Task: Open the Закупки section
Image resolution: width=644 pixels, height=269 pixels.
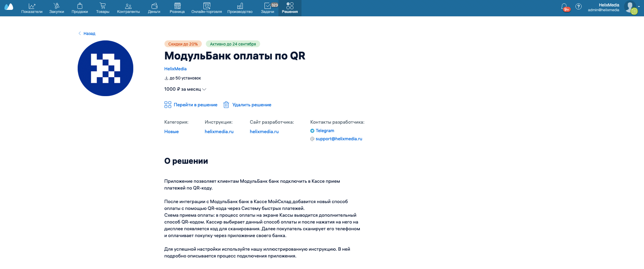Action: click(x=57, y=8)
